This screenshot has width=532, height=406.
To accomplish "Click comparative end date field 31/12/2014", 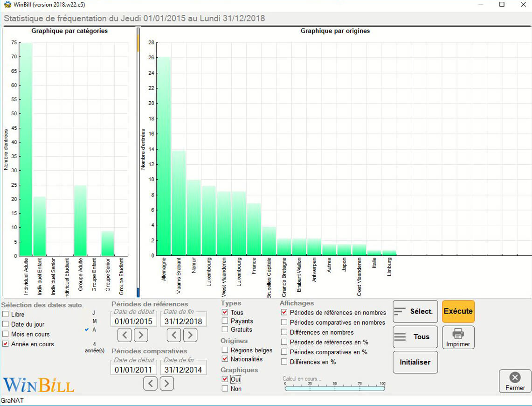I will [x=183, y=370].
